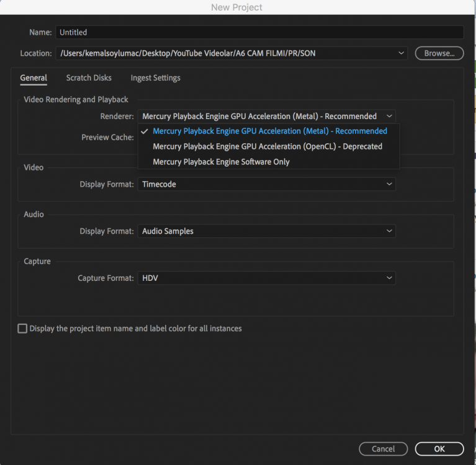Switch to the General tab
Screen dimensions: 476x465
(x=34, y=78)
